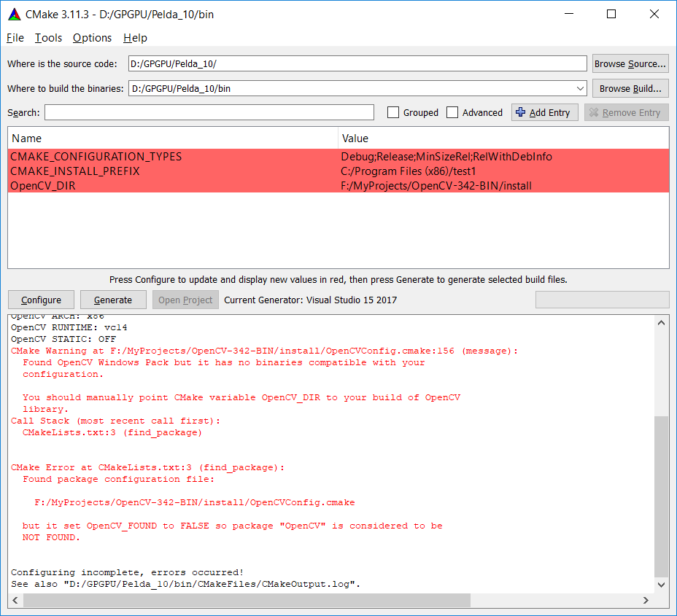Click the output log scroll right arrow
The width and height of the screenshot is (677, 616).
(x=646, y=600)
